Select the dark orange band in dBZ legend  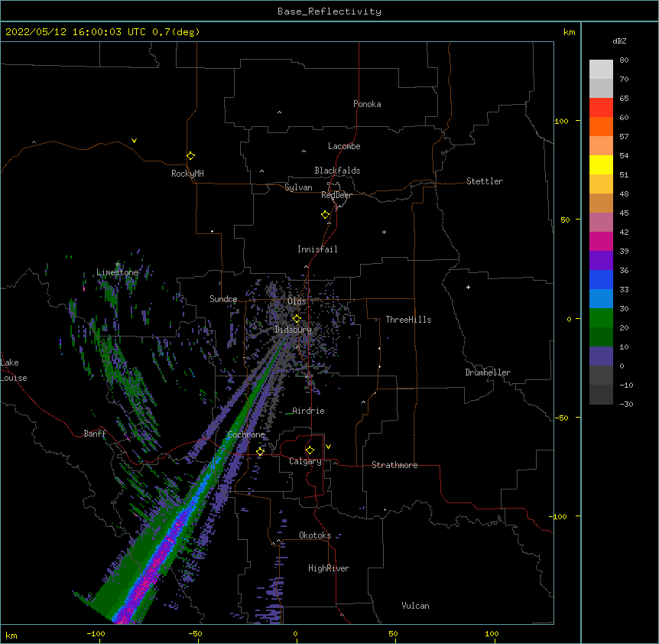[x=601, y=126]
